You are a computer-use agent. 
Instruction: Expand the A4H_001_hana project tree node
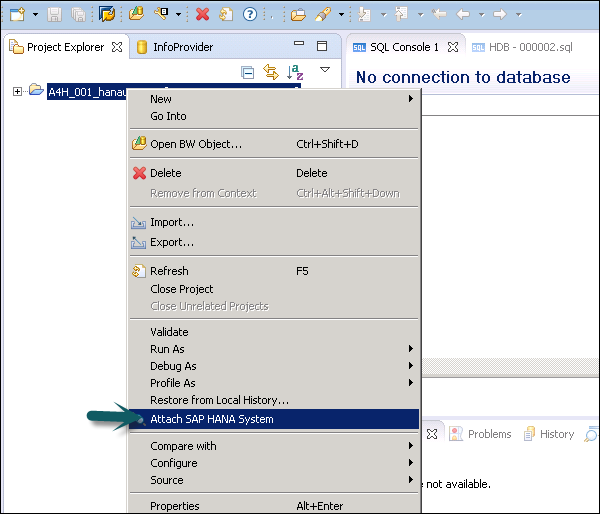(17, 92)
